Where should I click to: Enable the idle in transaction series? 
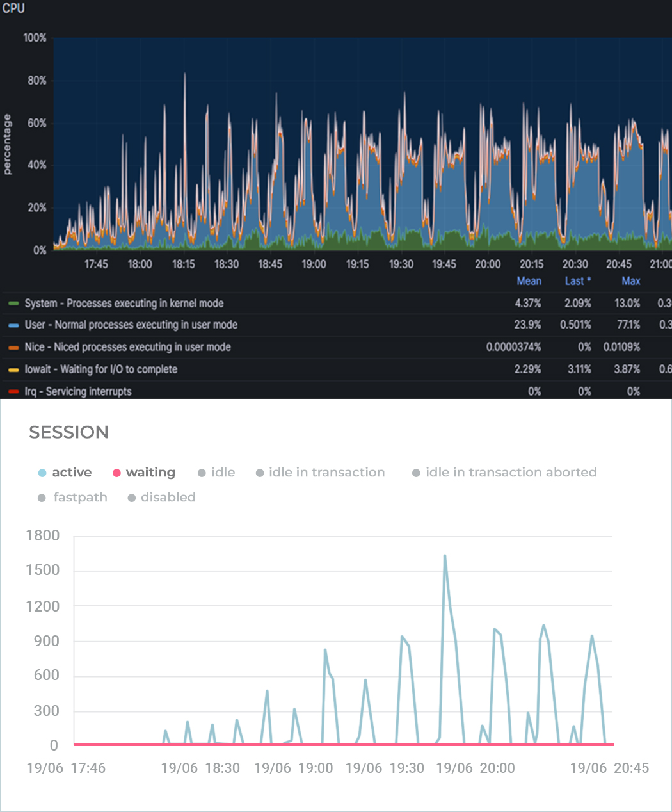click(x=326, y=473)
